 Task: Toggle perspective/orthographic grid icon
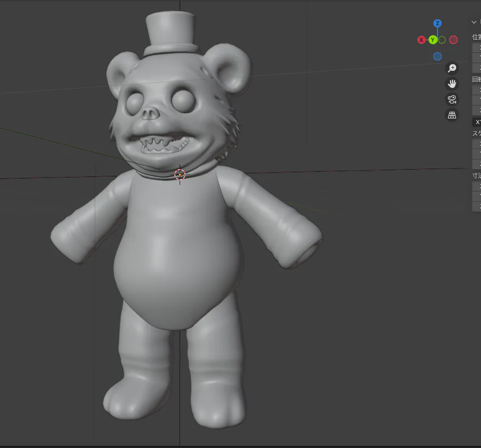452,115
